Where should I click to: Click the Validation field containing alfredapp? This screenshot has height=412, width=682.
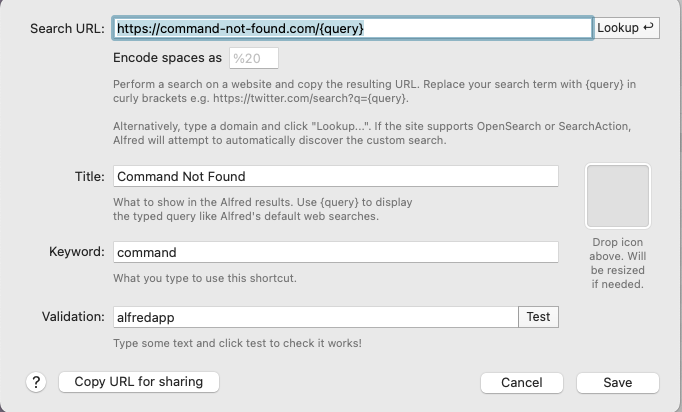(x=315, y=317)
